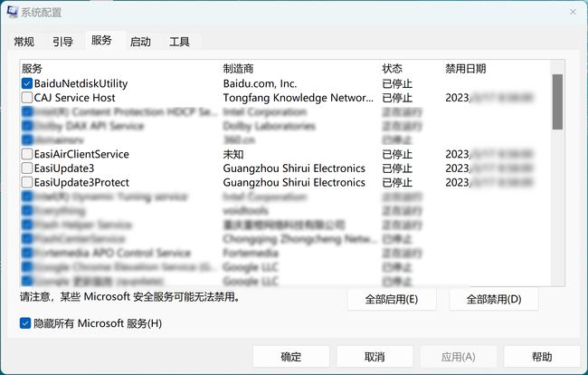This screenshot has width=588, height=375.
Task: Sort by the 服务 column header
Action: [x=32, y=69]
